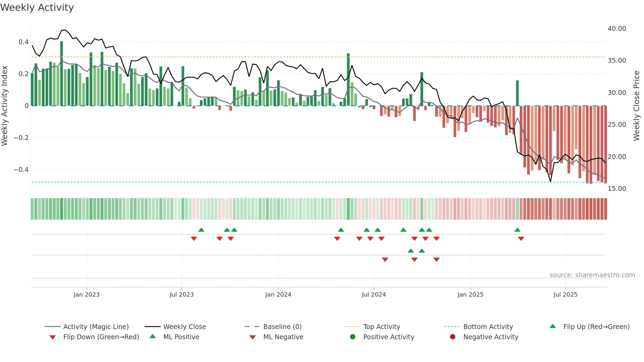This screenshot has height=362, width=644.
Task: Click the 20.00 price axis label
Action: pyautogui.click(x=617, y=157)
